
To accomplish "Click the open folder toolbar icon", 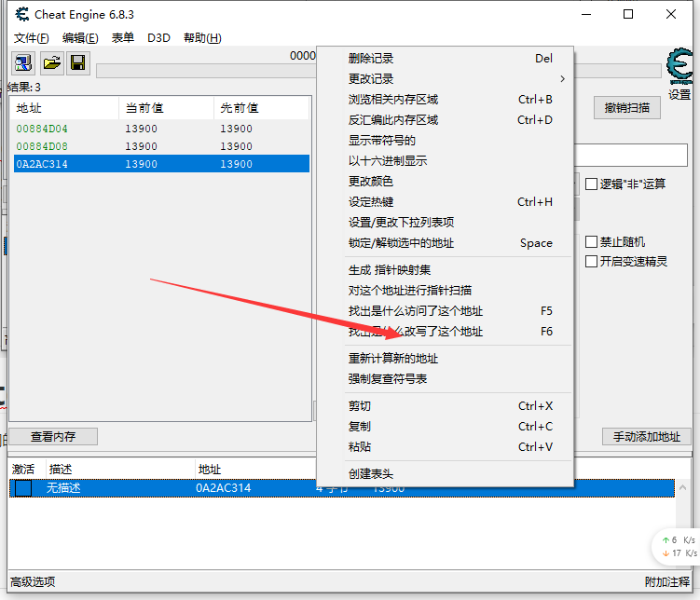I will pyautogui.click(x=51, y=63).
